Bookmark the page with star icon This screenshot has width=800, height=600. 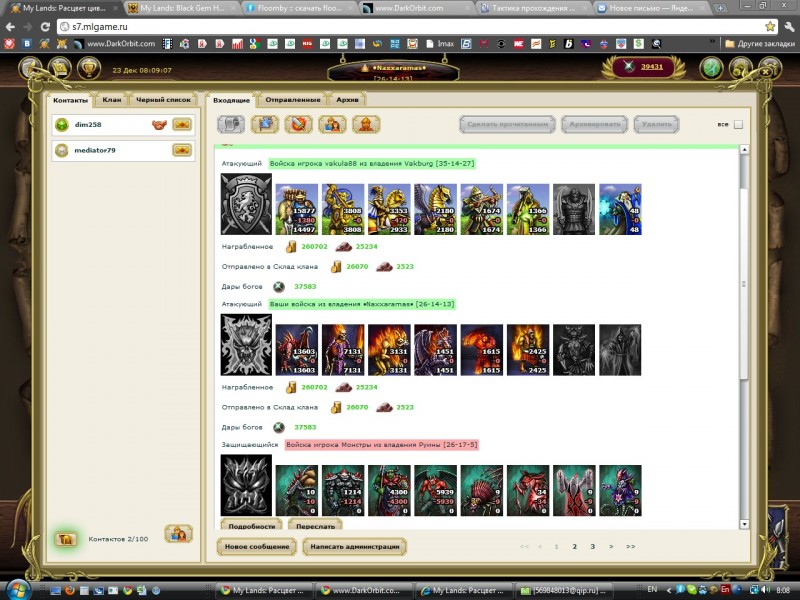[769, 27]
